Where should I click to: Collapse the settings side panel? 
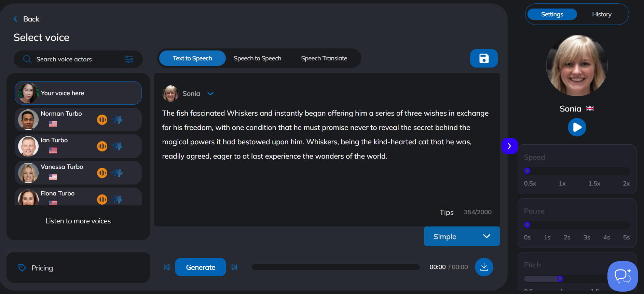509,146
